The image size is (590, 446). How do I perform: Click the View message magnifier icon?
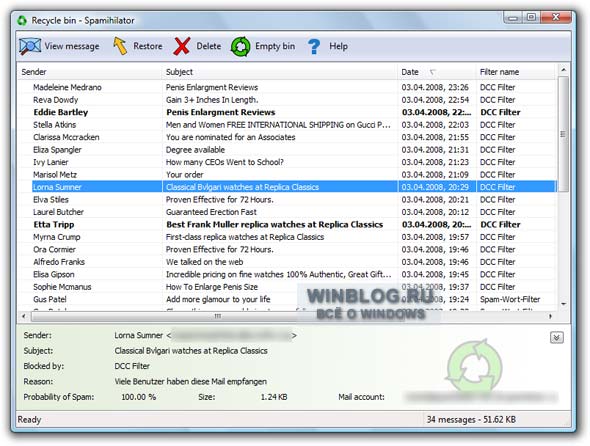coord(30,46)
